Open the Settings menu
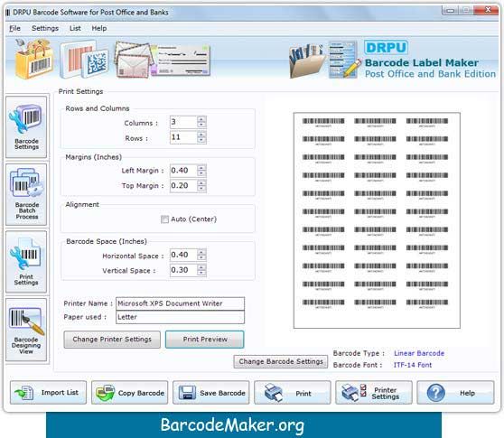 click(45, 28)
